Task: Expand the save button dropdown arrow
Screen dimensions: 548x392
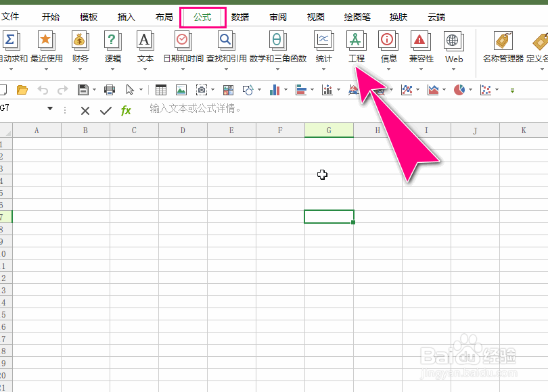Action: click(x=94, y=90)
